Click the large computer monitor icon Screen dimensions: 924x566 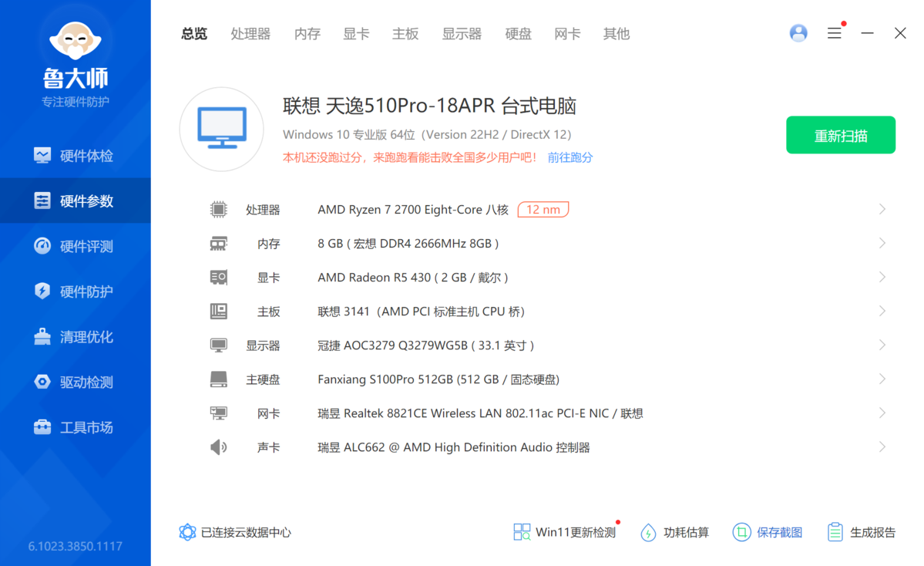pos(222,129)
